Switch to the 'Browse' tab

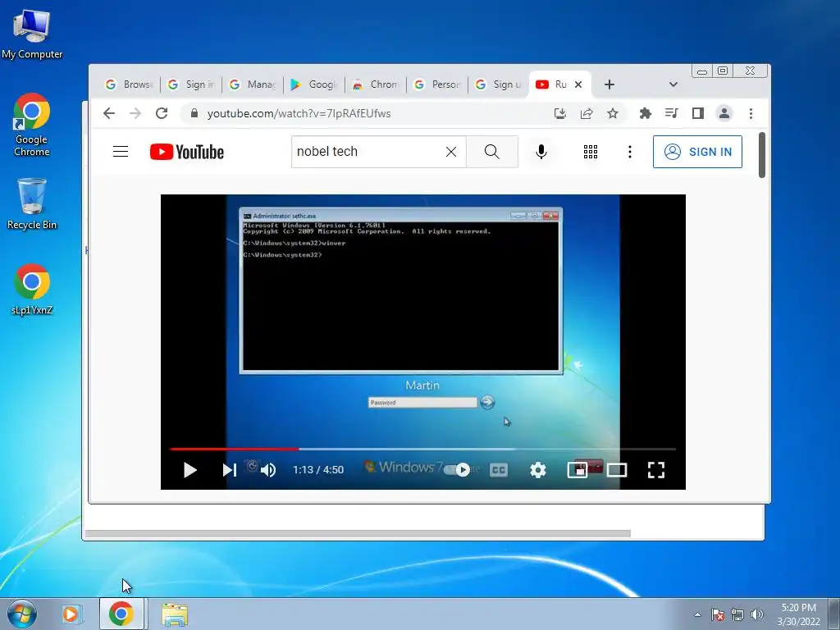click(x=130, y=84)
